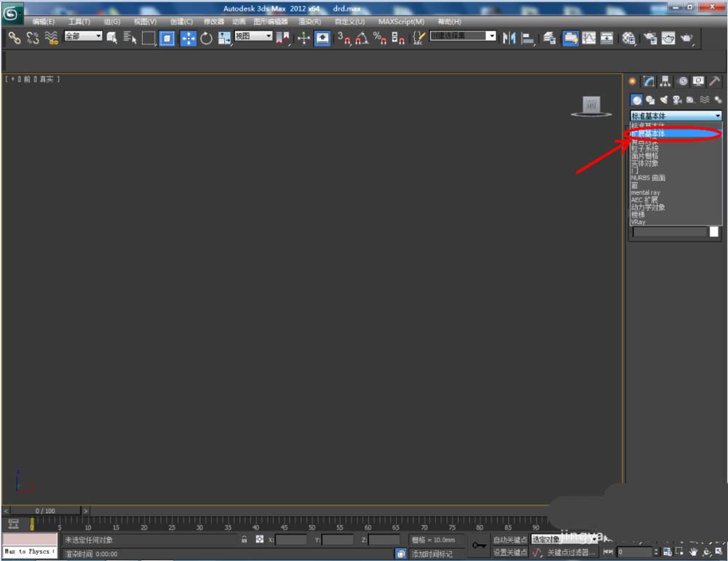The image size is (728, 561).
Task: Open Render Setup dialog
Action: click(650, 38)
